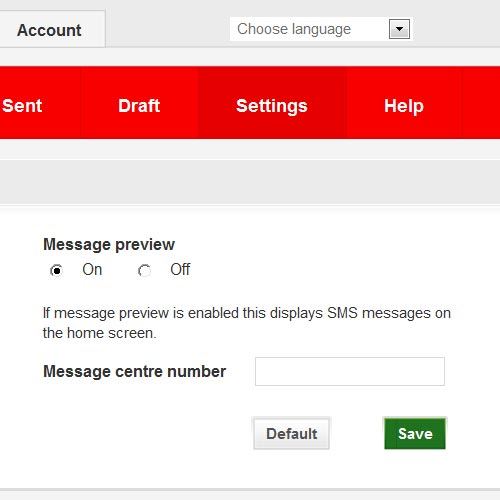This screenshot has height=500, width=500.
Task: Enable message preview with On radio button
Action: [56, 271]
